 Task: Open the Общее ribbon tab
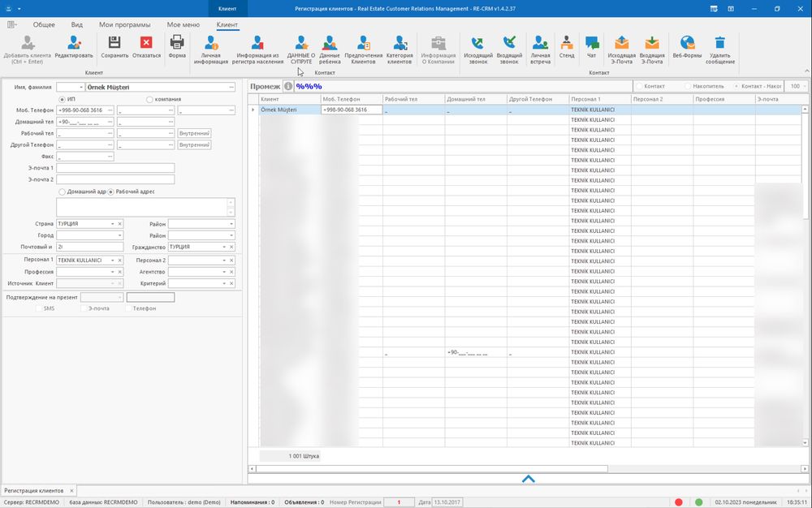[44, 24]
